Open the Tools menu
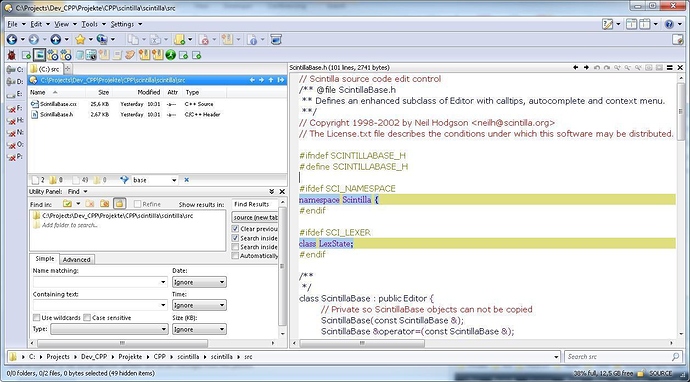The width and height of the screenshot is (690, 382). pos(89,24)
